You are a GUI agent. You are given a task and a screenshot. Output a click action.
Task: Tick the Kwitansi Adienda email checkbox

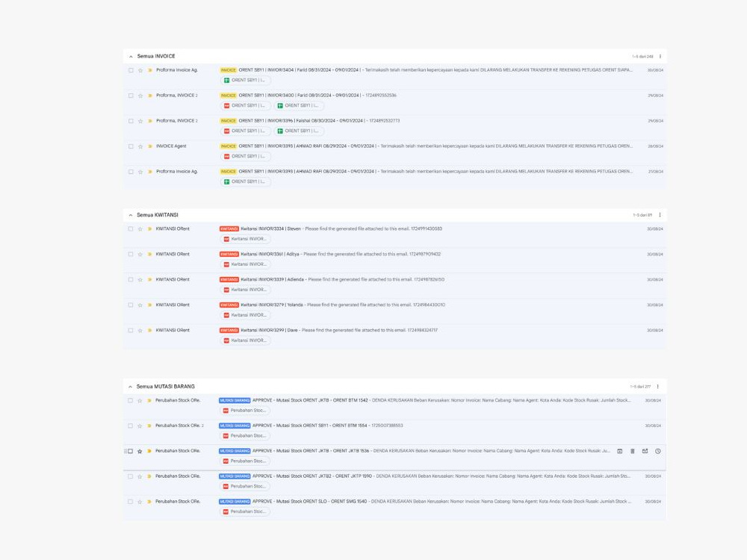[130, 279]
